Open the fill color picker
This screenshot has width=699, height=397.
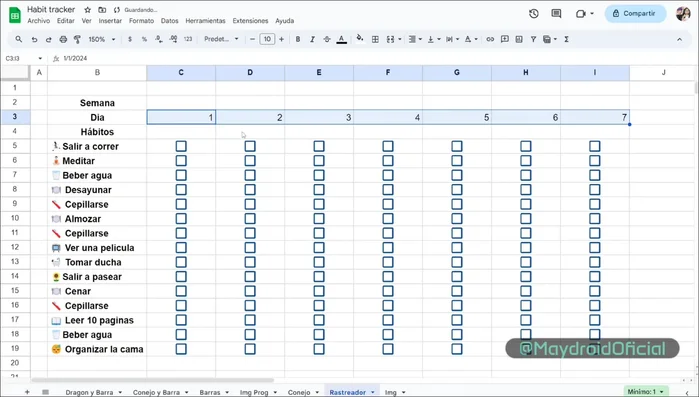pyautogui.click(x=360, y=39)
